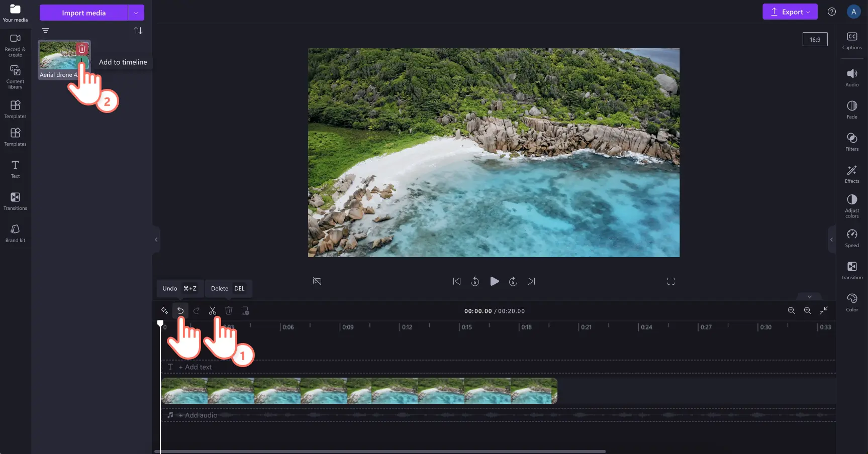This screenshot has width=868, height=454.
Task: Select the video clip on the timeline
Action: click(x=359, y=391)
